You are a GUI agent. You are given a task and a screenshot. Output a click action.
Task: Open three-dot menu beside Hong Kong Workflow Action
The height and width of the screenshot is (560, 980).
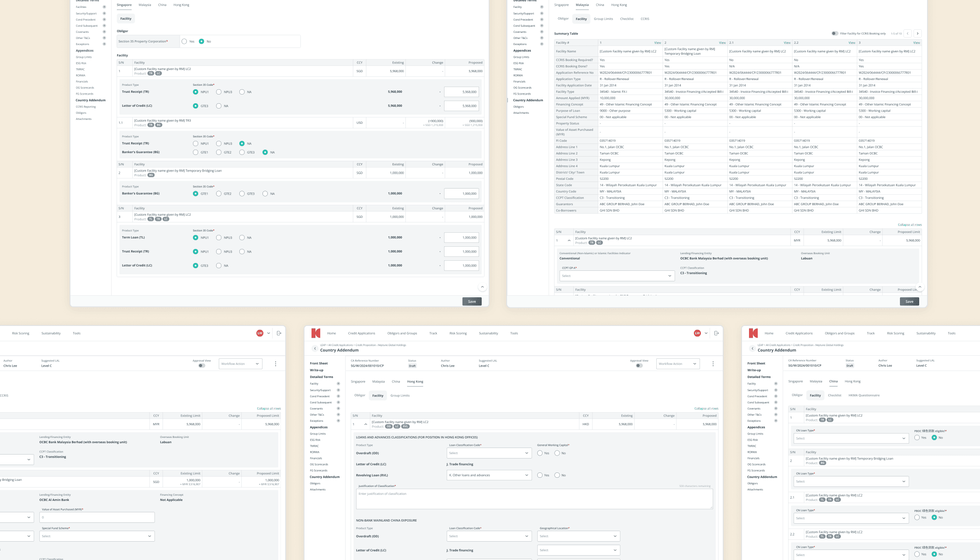713,364
